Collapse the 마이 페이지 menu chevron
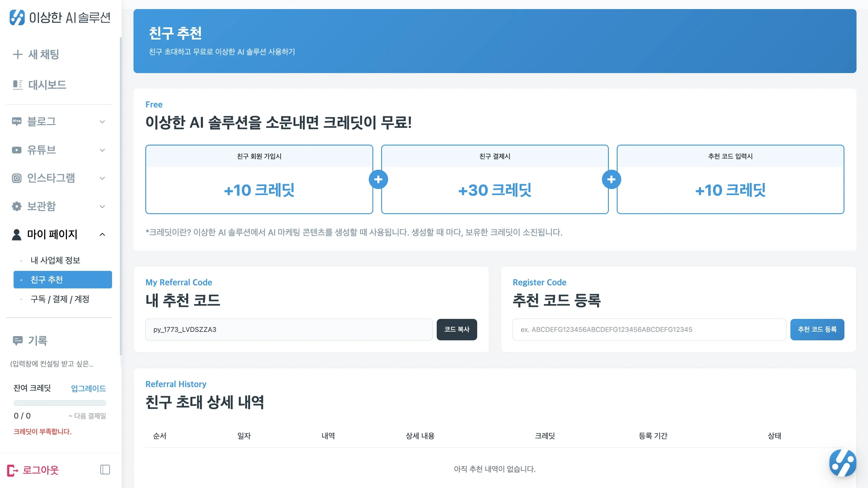 102,235
